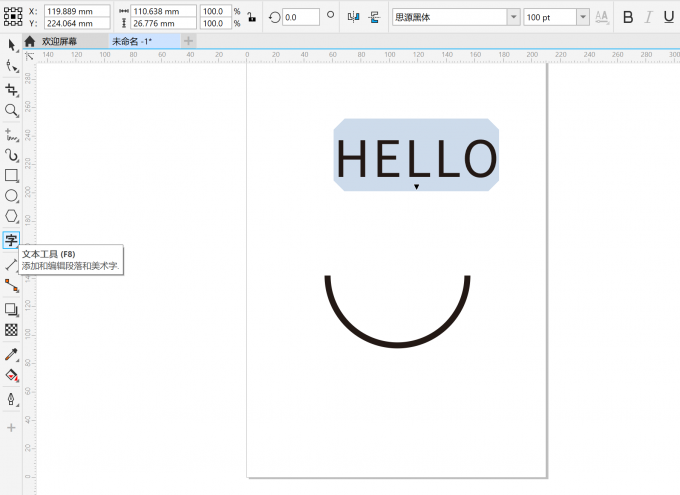Click the font name field 思源黑体
The width and height of the screenshot is (680, 495).
[x=449, y=17]
